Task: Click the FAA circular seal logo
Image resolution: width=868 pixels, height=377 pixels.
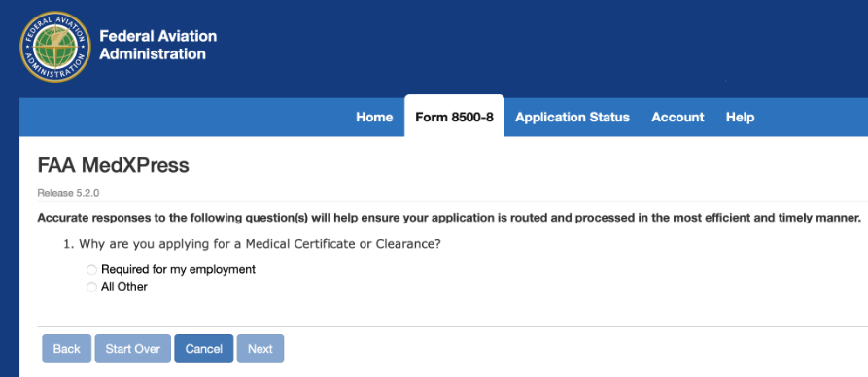Action: coord(54,47)
